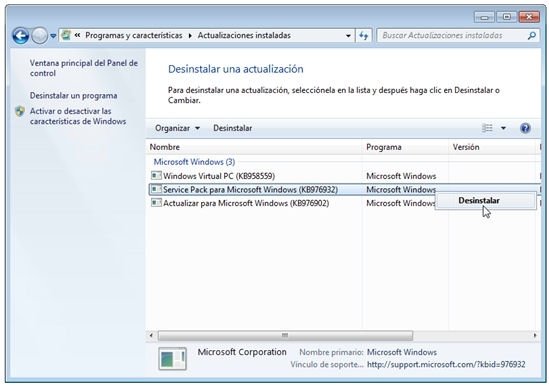Refresh the installed updates list
Screen dimensions: 549x386
coord(364,36)
